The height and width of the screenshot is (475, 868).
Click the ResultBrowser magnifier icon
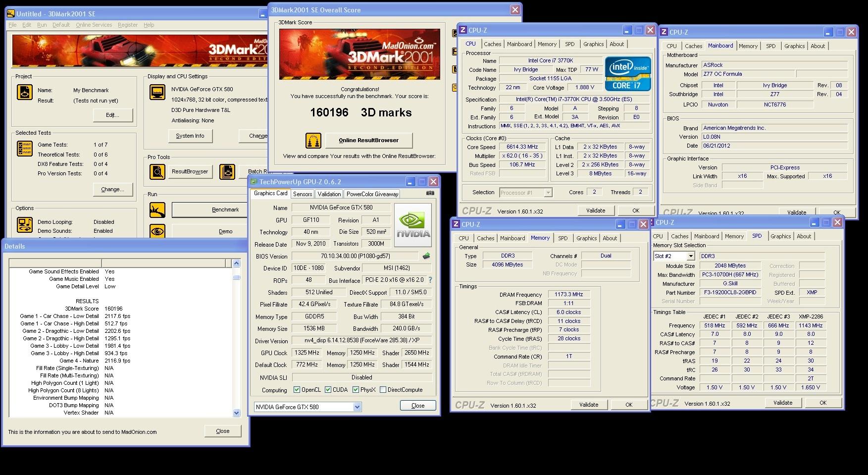[157, 171]
